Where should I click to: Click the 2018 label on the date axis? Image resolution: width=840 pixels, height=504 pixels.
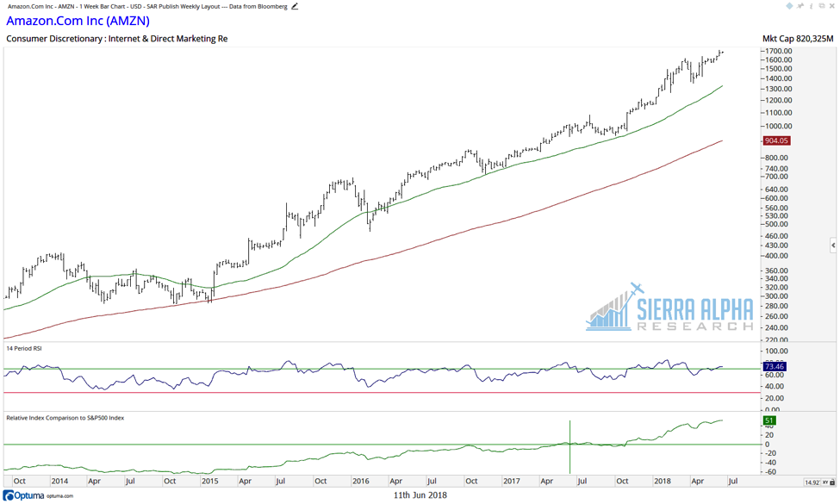(663, 481)
